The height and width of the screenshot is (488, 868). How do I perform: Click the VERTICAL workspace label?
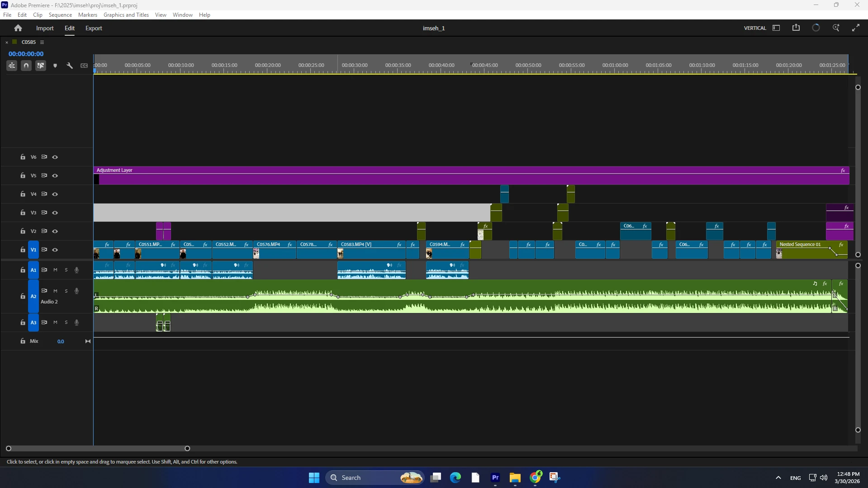click(x=755, y=28)
